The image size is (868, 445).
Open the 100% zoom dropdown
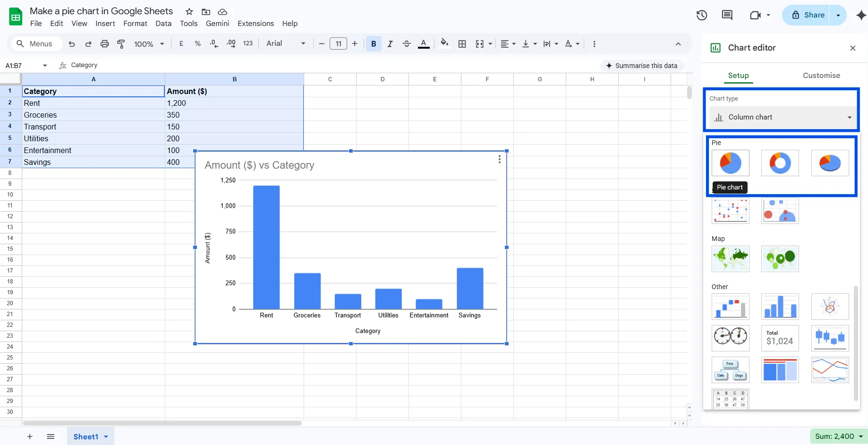[149, 44]
